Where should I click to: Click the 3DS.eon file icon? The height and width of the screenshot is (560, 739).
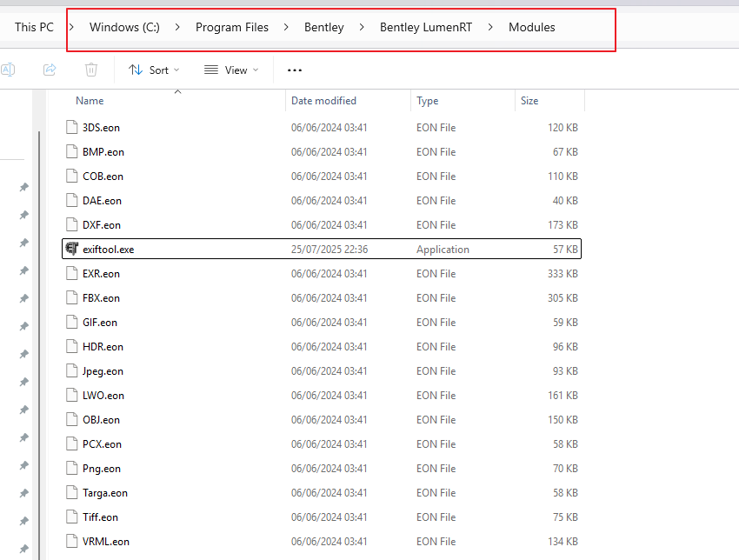(x=71, y=127)
